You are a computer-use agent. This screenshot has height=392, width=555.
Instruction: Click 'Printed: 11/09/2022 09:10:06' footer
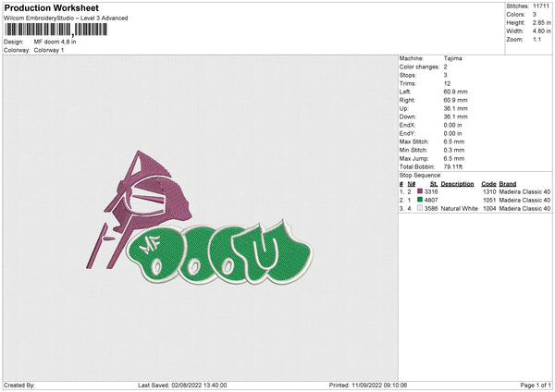[368, 386]
